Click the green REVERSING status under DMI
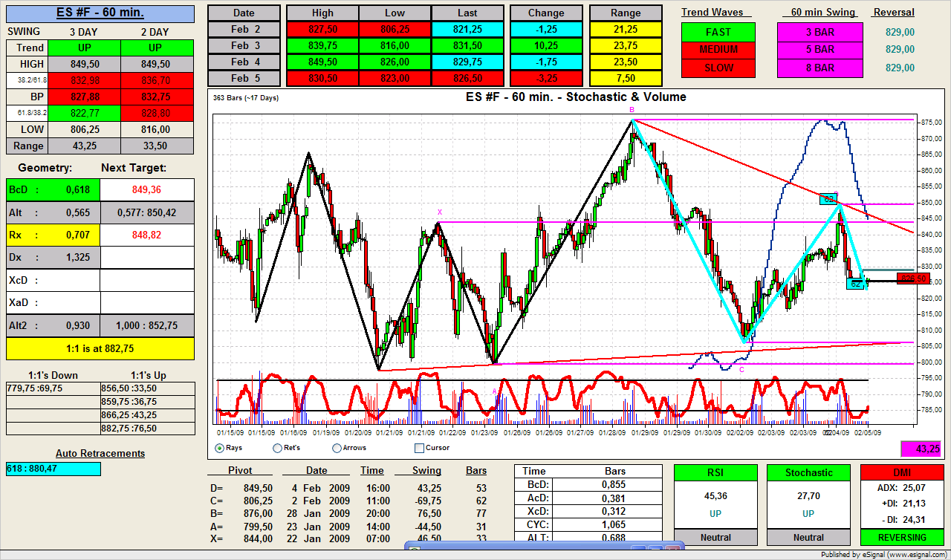This screenshot has width=951, height=560. tap(902, 537)
